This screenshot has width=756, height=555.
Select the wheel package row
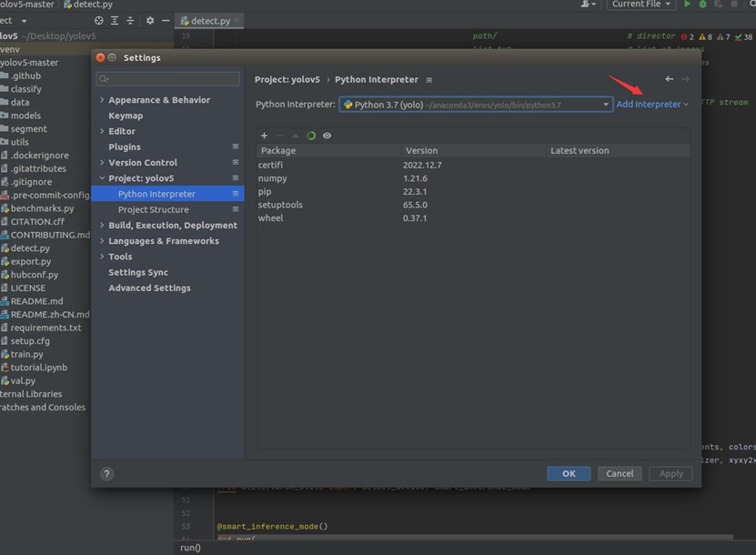(473, 218)
